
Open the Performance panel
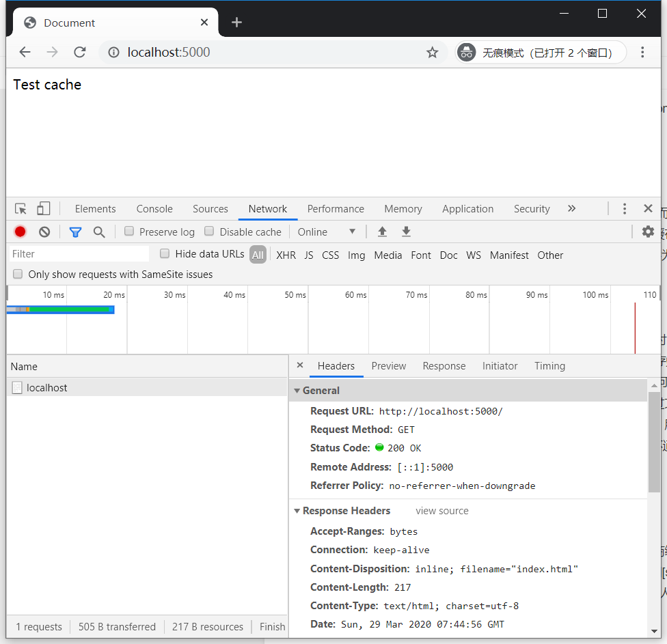click(336, 209)
